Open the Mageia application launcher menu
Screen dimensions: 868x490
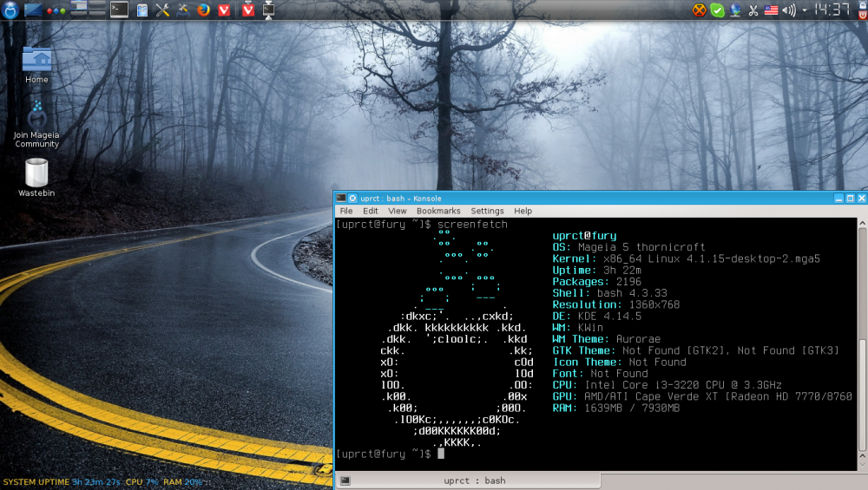[10, 10]
